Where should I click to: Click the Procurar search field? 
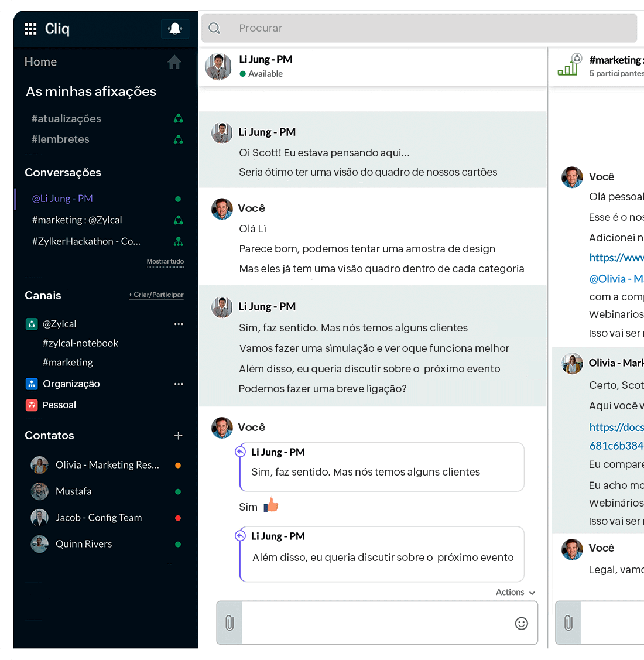pos(419,28)
